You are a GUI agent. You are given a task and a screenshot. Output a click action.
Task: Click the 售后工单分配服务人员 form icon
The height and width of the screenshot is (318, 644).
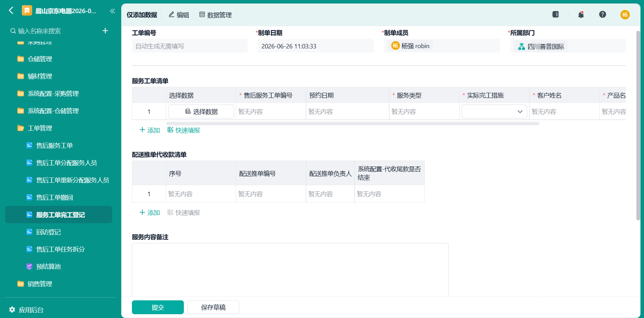click(x=29, y=163)
